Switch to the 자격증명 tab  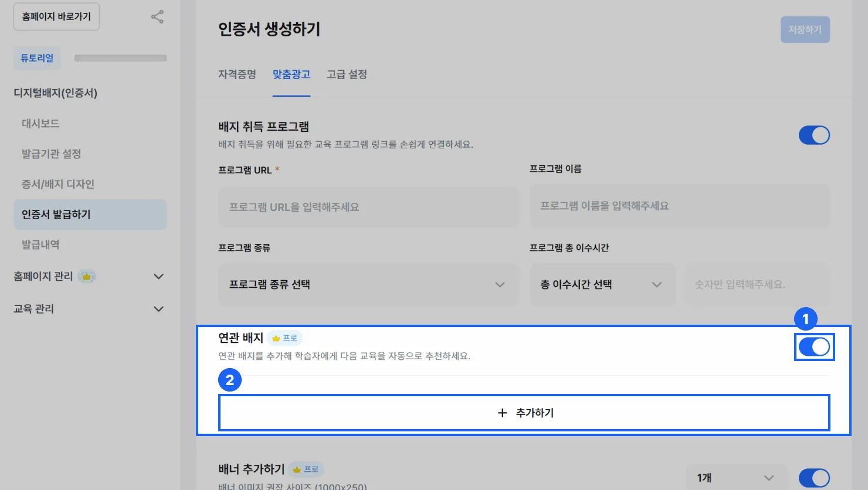coord(237,74)
